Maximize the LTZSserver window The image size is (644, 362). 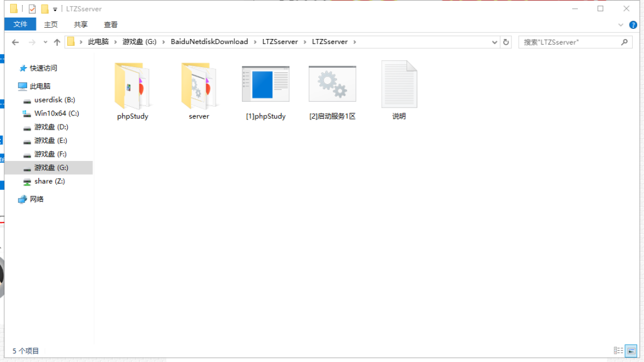click(x=601, y=9)
